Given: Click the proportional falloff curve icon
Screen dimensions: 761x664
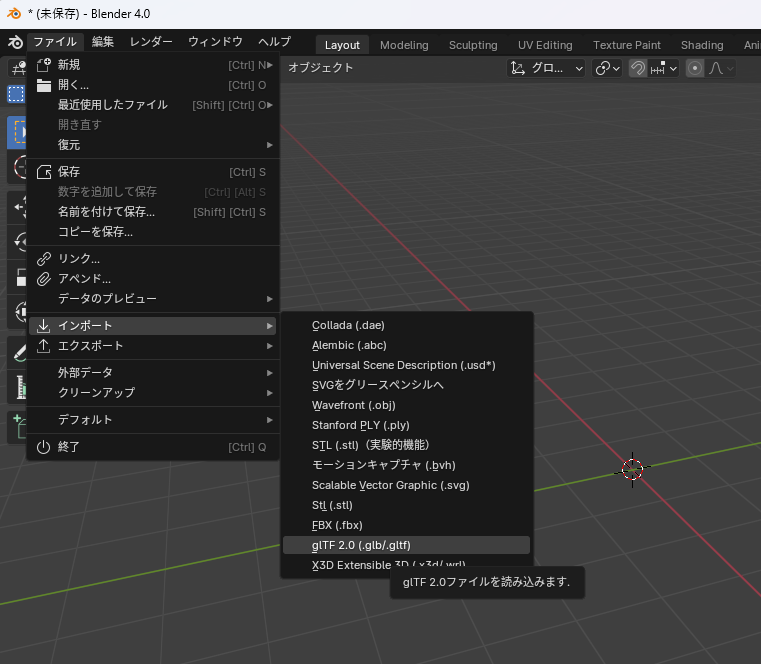Looking at the screenshot, I should [x=716, y=68].
